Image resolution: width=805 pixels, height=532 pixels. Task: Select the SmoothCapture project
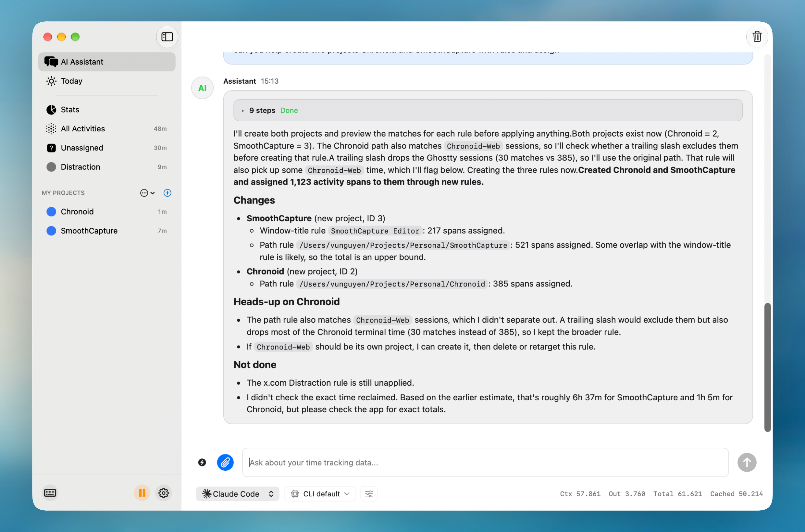(106, 230)
